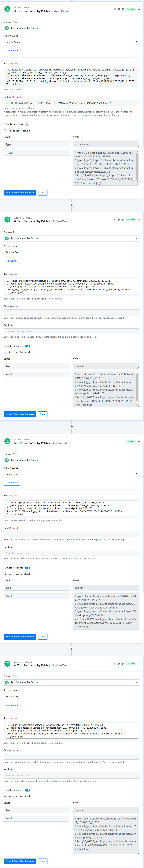Open Replace Text action event dropdown in step 5
Screen dimensions: 144x868
click(x=72, y=474)
